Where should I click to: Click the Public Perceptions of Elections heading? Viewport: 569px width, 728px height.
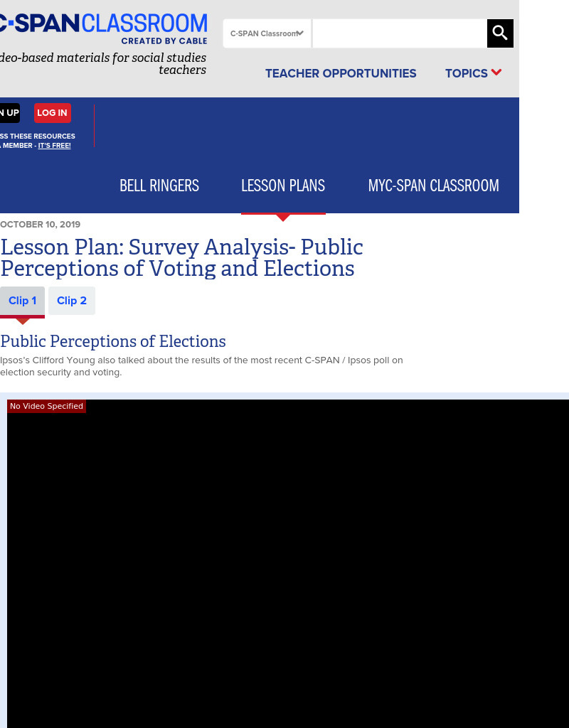[x=113, y=341]
